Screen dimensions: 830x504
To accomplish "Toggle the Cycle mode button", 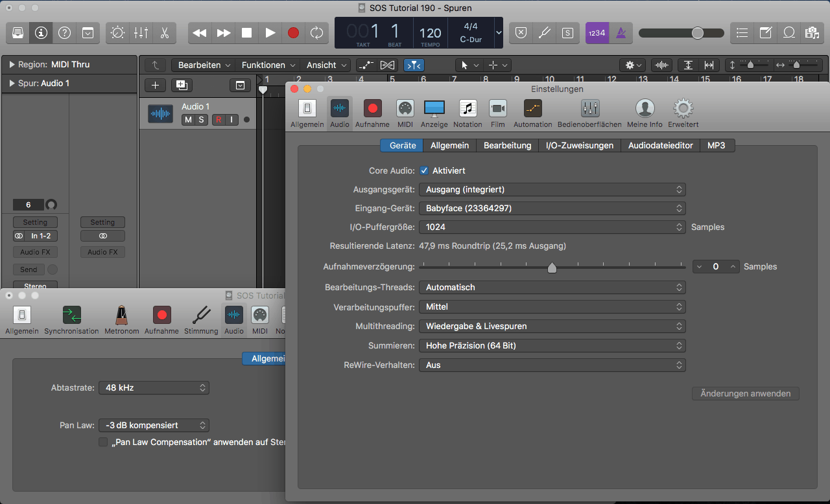I will (x=316, y=33).
